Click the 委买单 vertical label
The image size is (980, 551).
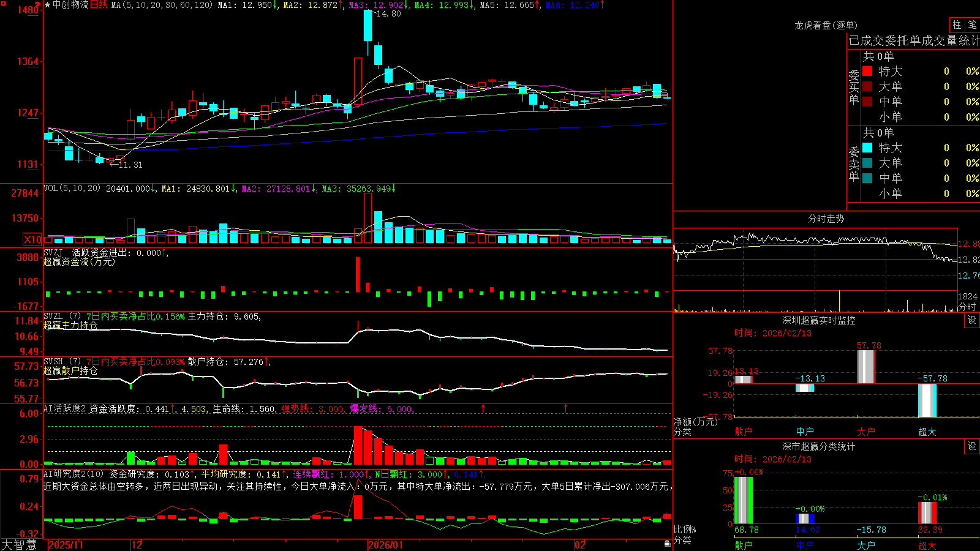click(854, 87)
